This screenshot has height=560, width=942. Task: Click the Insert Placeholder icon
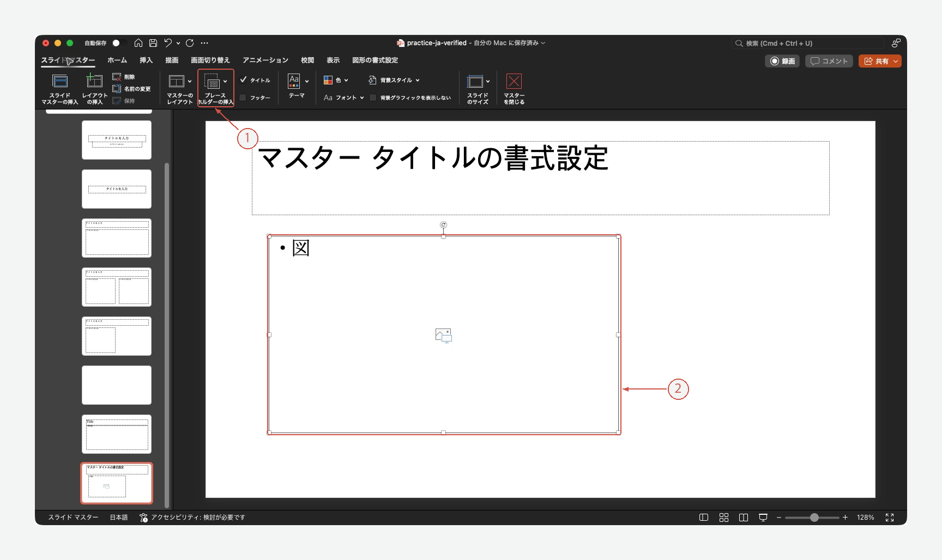point(212,81)
